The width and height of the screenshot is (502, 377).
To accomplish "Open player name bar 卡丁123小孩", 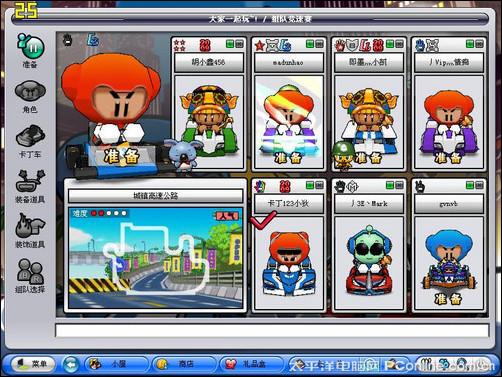I will [289, 204].
